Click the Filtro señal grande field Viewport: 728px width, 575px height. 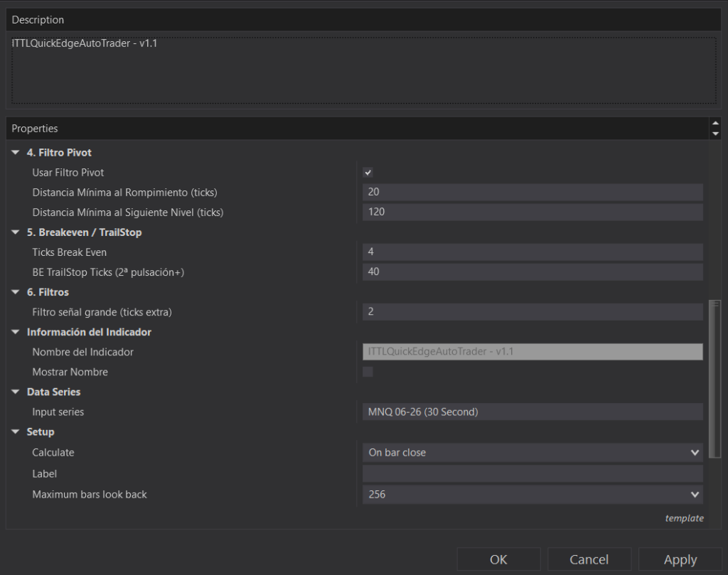[x=532, y=311]
